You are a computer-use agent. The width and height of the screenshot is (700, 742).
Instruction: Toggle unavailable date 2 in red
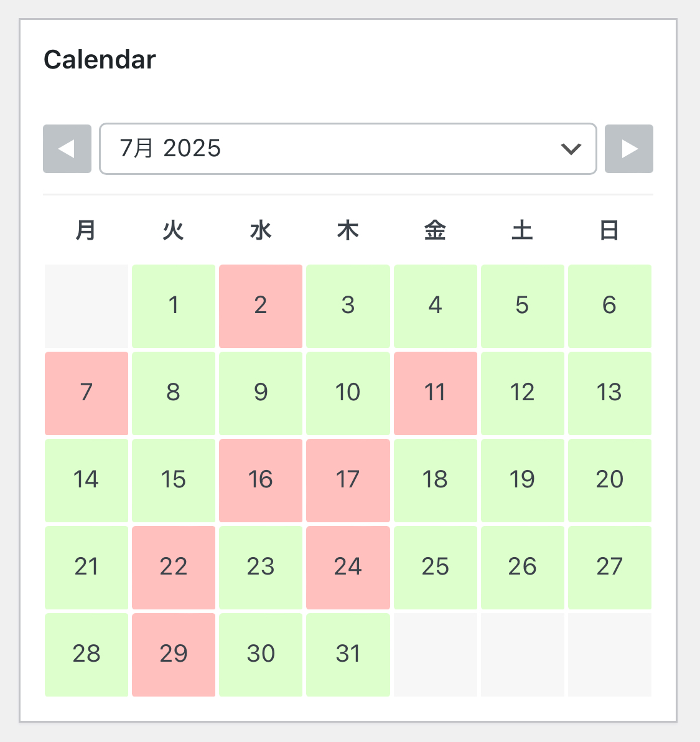[x=261, y=306]
